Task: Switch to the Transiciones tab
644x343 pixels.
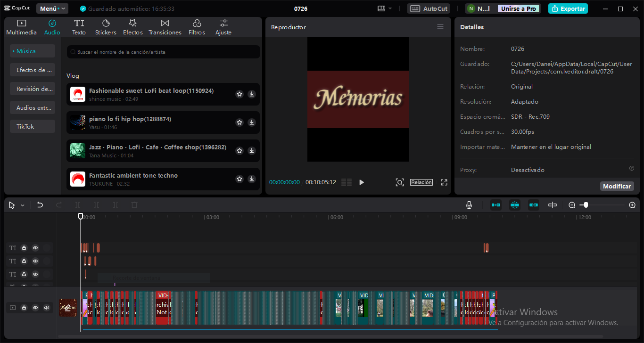Action: point(165,27)
